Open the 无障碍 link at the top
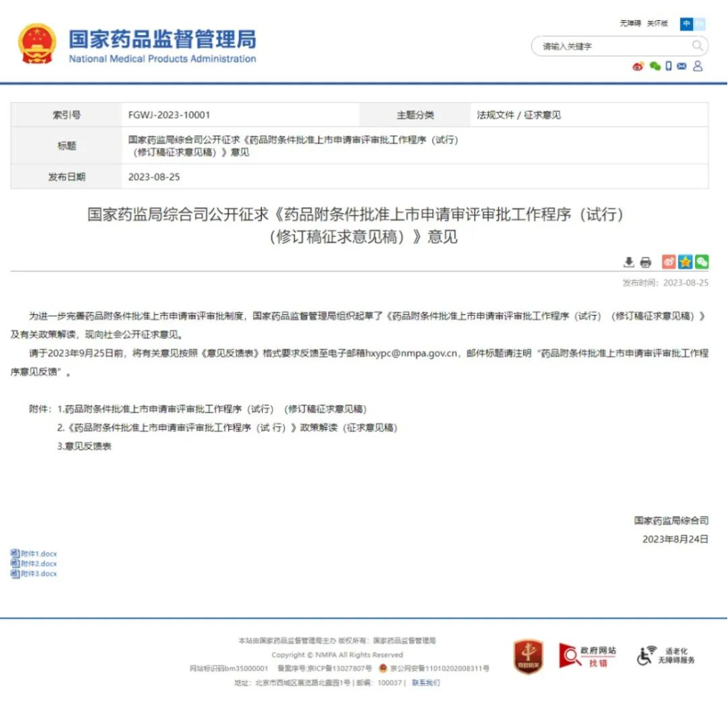The height and width of the screenshot is (704, 728). point(630,23)
